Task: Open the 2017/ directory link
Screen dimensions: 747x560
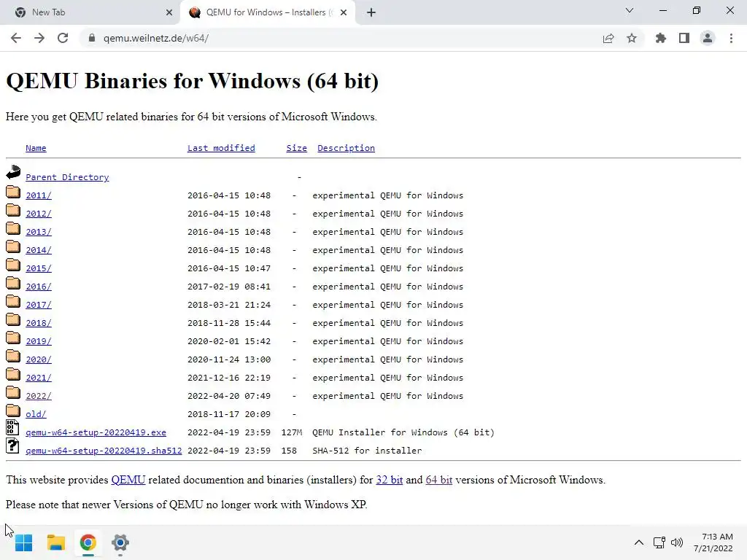Action: 39,305
